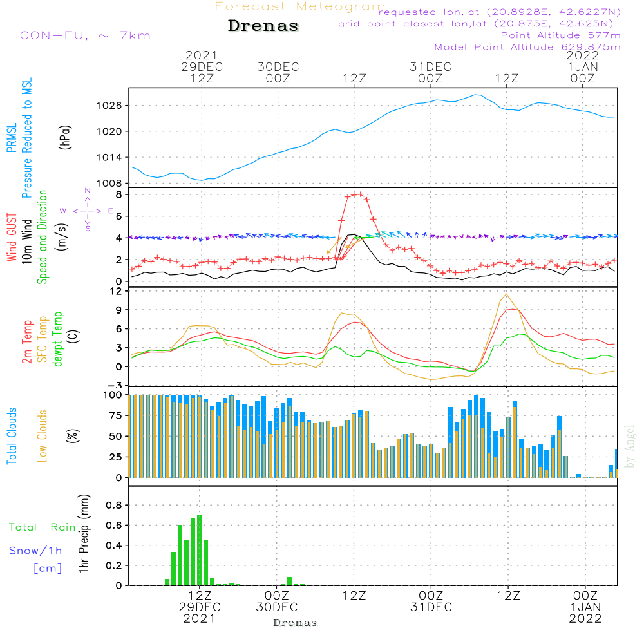The width and height of the screenshot is (644, 644).
Task: Click the 'requested lon,lat (20.8928E, 42.6227N)' text
Action: [500, 12]
